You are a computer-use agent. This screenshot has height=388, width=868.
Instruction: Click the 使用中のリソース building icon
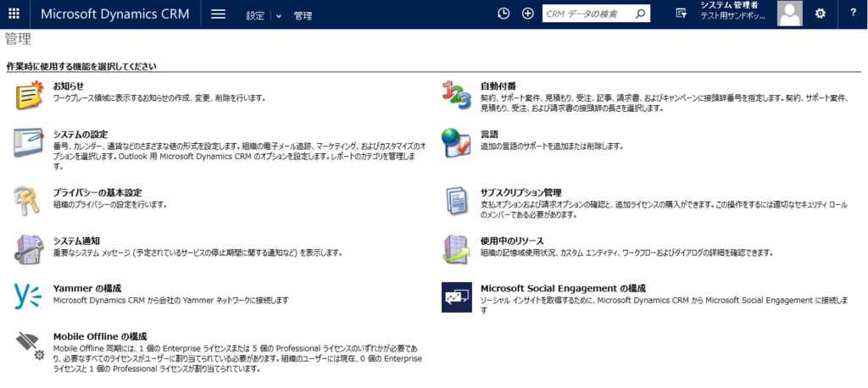(x=456, y=248)
